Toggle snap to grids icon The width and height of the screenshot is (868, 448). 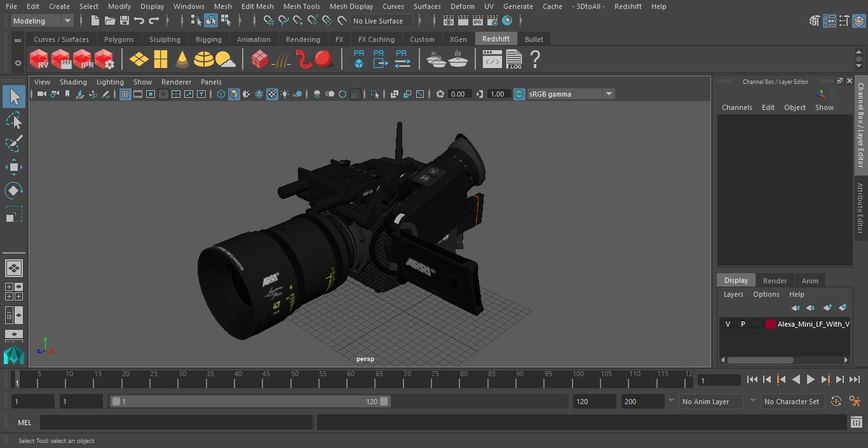pos(269,21)
